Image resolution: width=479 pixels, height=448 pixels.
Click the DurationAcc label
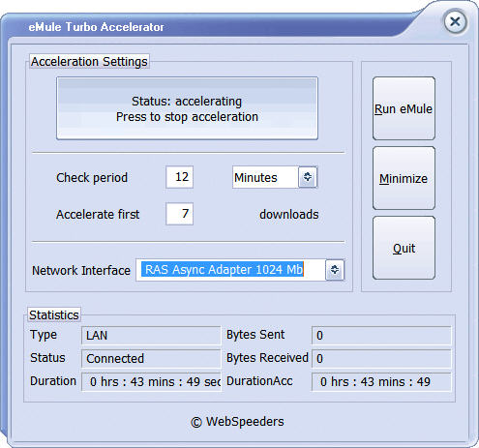coord(259,381)
